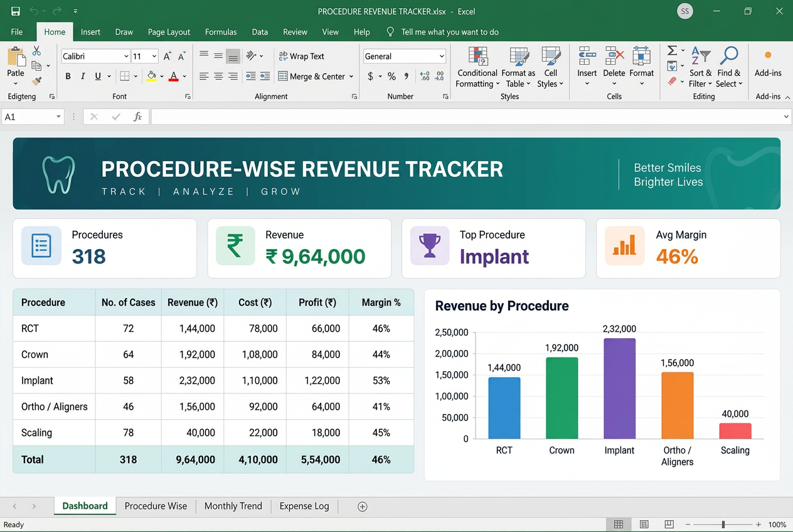Viewport: 793px width, 532px height.
Task: Align text right
Action: [233, 77]
